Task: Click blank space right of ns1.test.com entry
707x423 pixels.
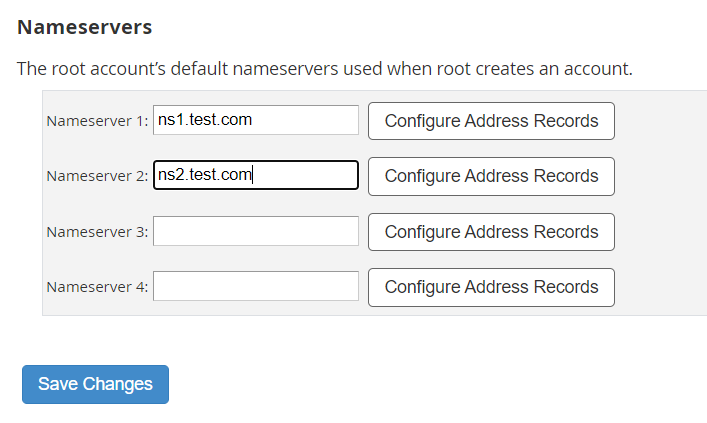Action: pos(305,120)
